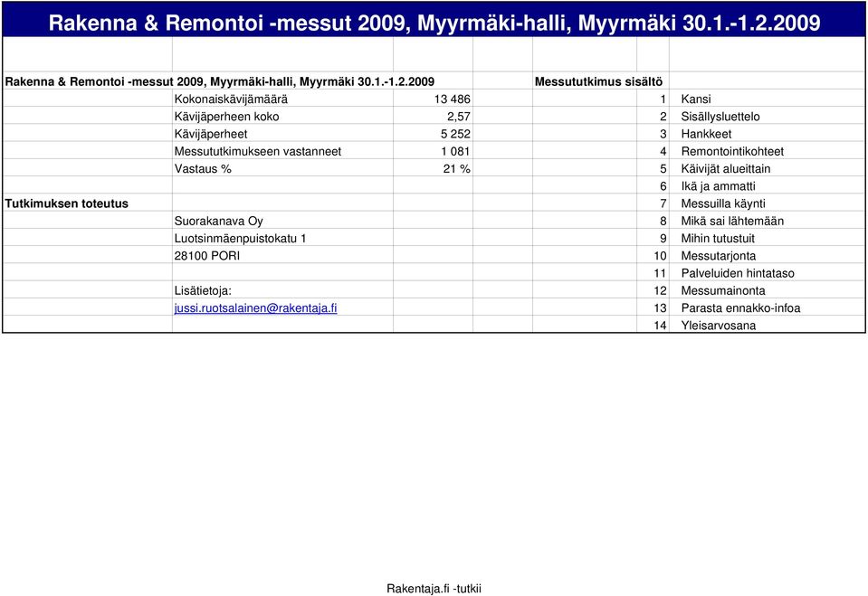The height and width of the screenshot is (596, 868).
Task: Click the Rakentaja.fi -tutkii footer text
Action: coord(434,589)
